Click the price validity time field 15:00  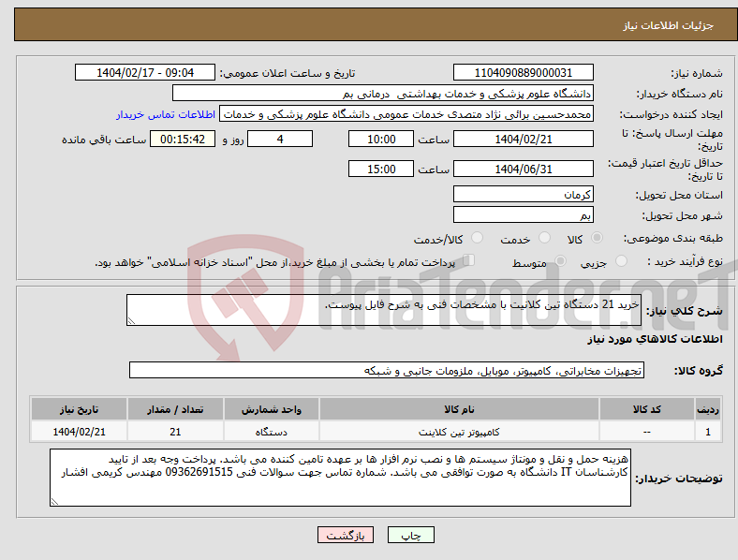[x=381, y=169]
